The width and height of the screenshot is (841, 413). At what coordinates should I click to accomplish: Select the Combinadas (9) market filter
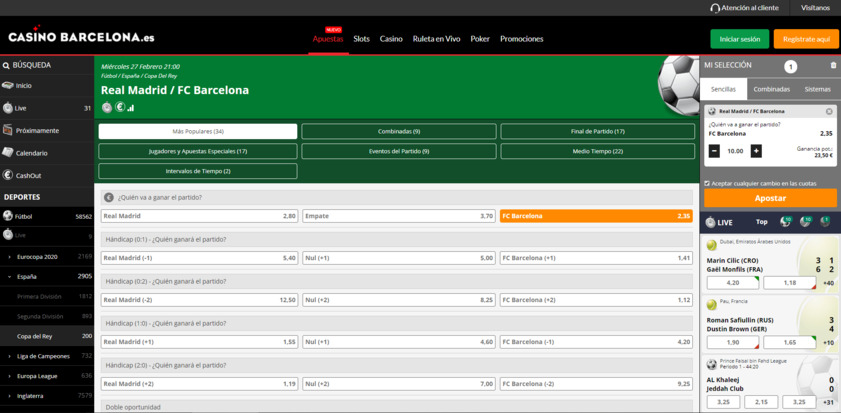point(399,131)
